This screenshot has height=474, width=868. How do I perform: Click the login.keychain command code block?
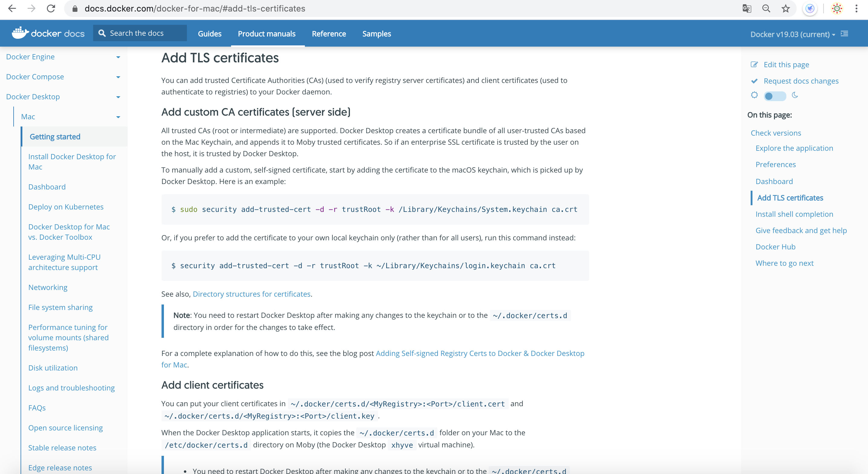point(375,266)
